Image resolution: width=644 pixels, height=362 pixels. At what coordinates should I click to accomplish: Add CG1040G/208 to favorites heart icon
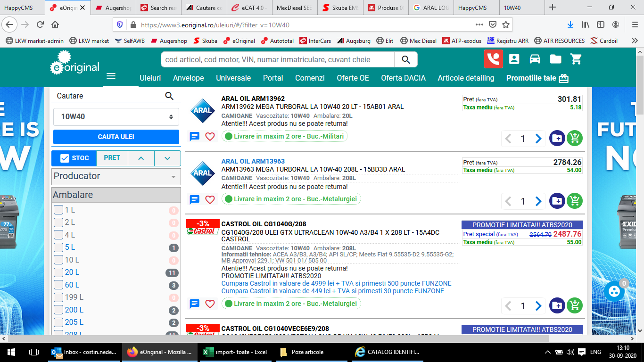pyautogui.click(x=210, y=304)
